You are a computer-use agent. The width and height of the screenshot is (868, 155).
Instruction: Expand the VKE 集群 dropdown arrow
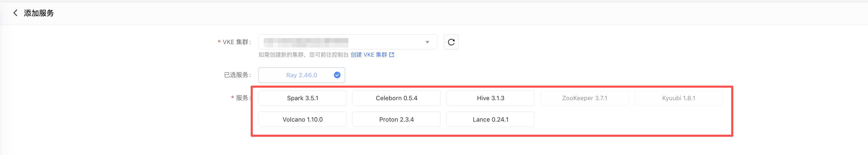(427, 42)
